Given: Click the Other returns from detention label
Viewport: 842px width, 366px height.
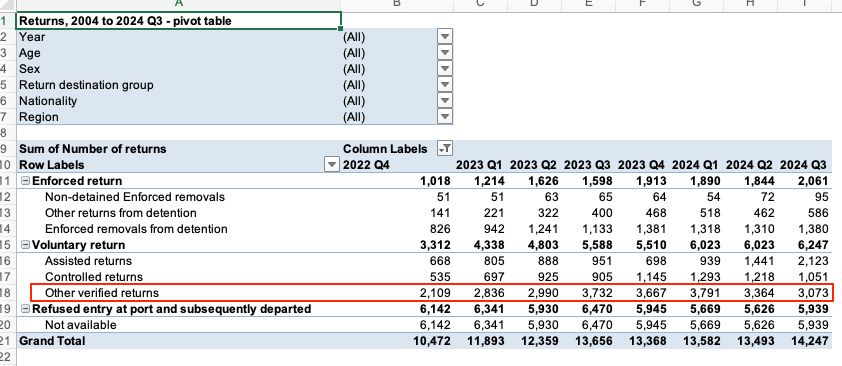Looking at the screenshot, I should (121, 213).
